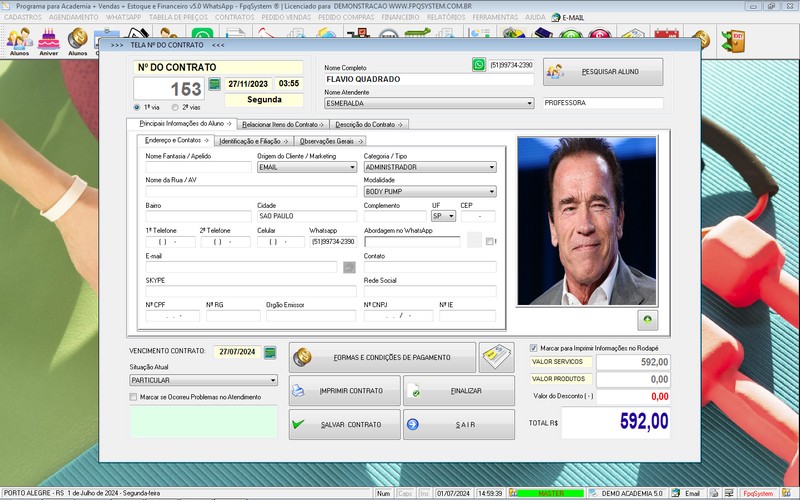Screen dimensions: 800x500
Task: Click the Pesquisar Aluno button
Action: (603, 72)
